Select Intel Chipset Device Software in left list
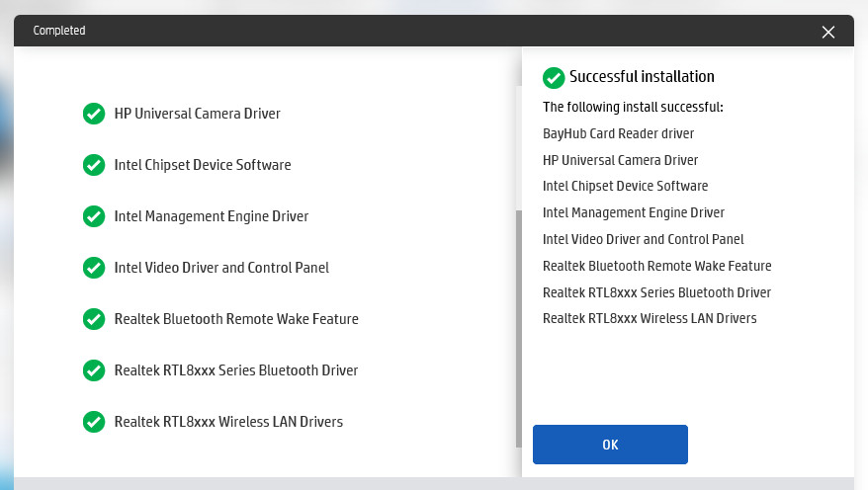 203,165
